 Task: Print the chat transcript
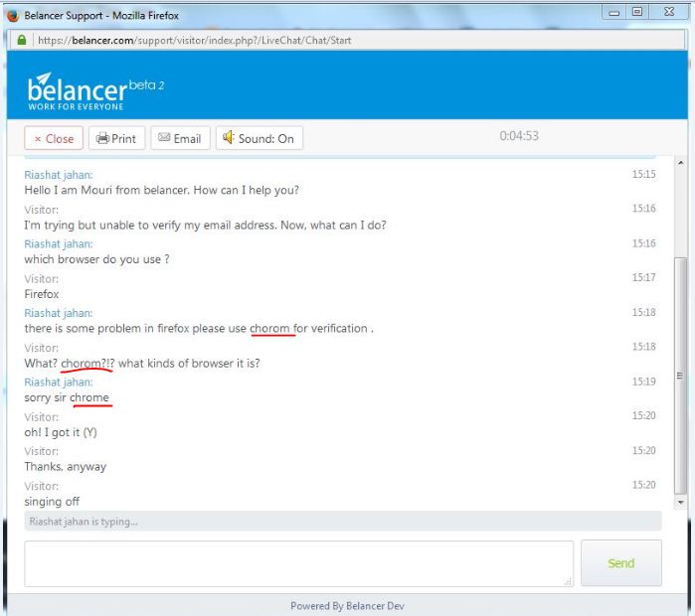coord(116,139)
